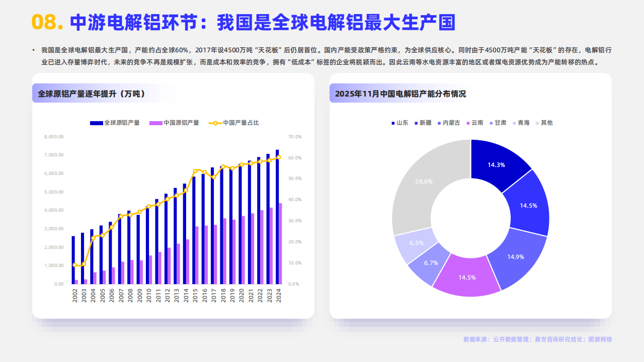Click the blue 全球原铝产量 legend marker
Image resolution: width=644 pixels, height=362 pixels.
pos(96,122)
